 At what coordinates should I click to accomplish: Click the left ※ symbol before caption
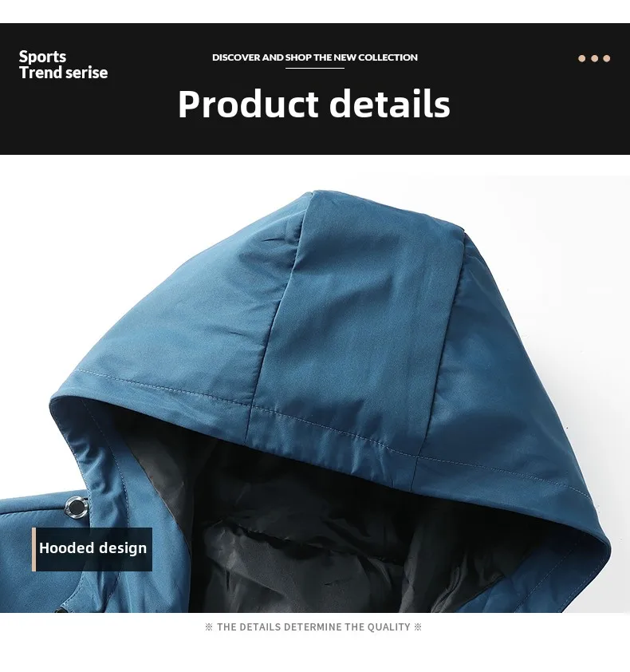(x=209, y=627)
